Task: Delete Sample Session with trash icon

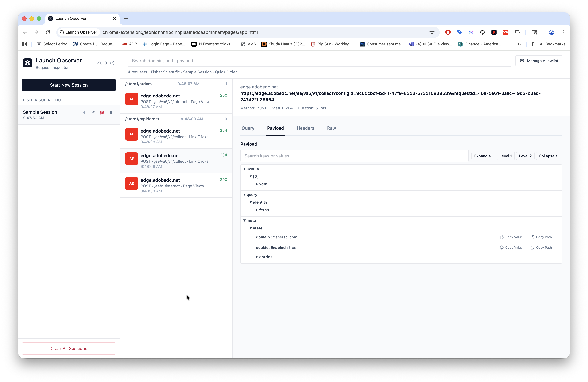Action: (x=102, y=113)
